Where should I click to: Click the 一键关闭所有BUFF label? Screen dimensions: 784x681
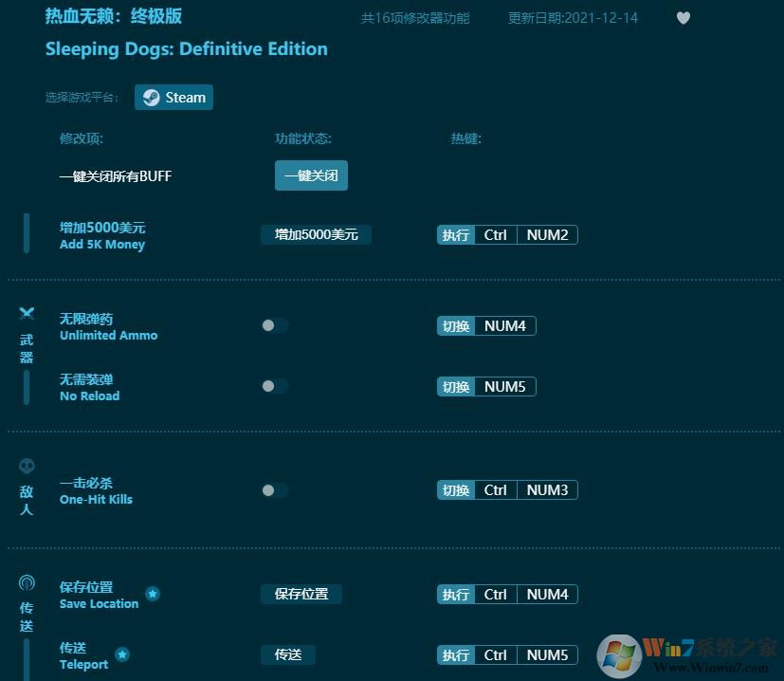tap(116, 176)
